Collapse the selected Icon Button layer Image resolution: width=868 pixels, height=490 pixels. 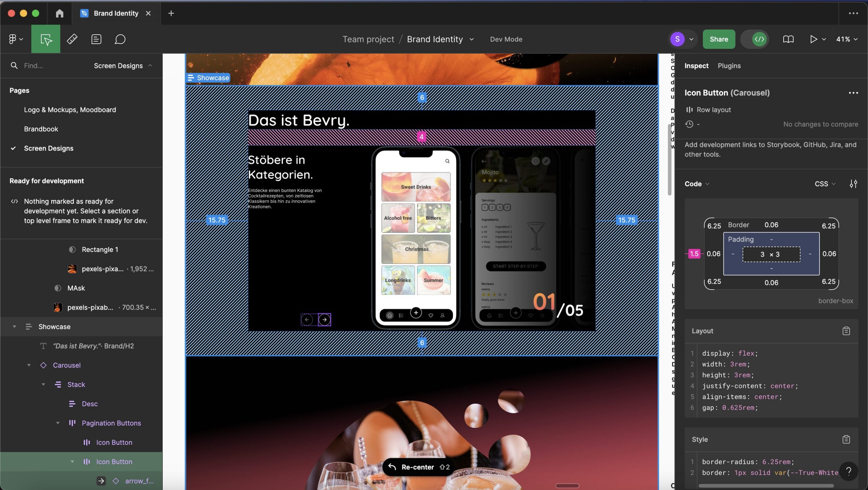[x=72, y=462]
